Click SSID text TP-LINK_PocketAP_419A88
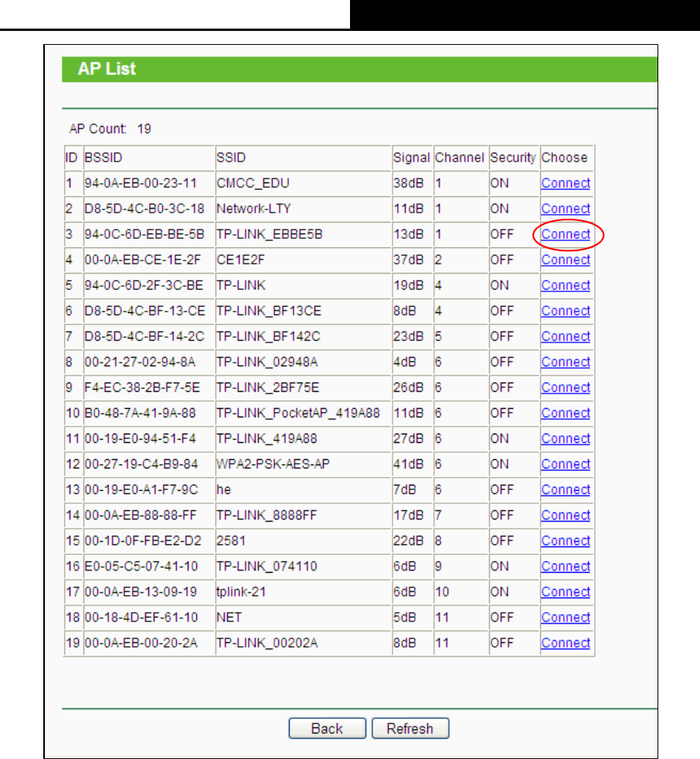The height and width of the screenshot is (759, 700). click(x=298, y=414)
